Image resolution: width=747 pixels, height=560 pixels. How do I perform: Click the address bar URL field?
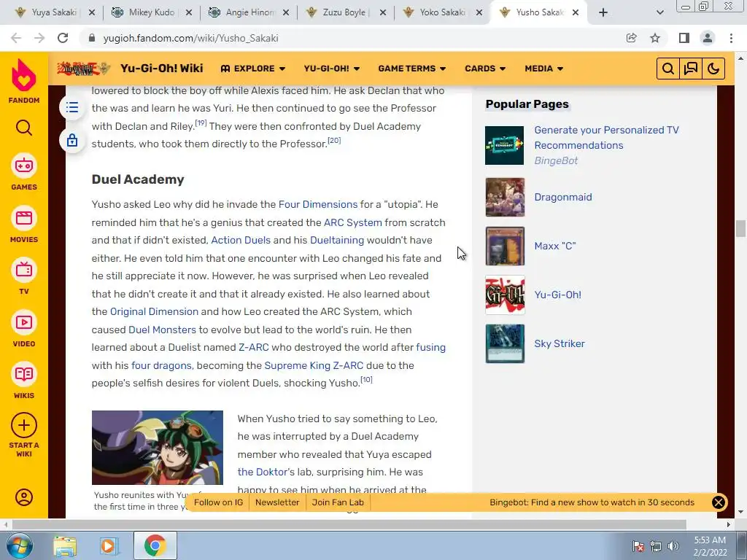[355, 38]
